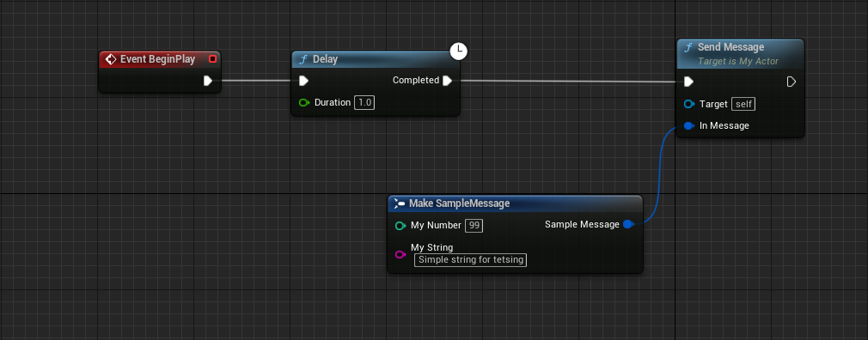868x340 pixels.
Task: Click the My Number integer pin
Action: click(400, 226)
